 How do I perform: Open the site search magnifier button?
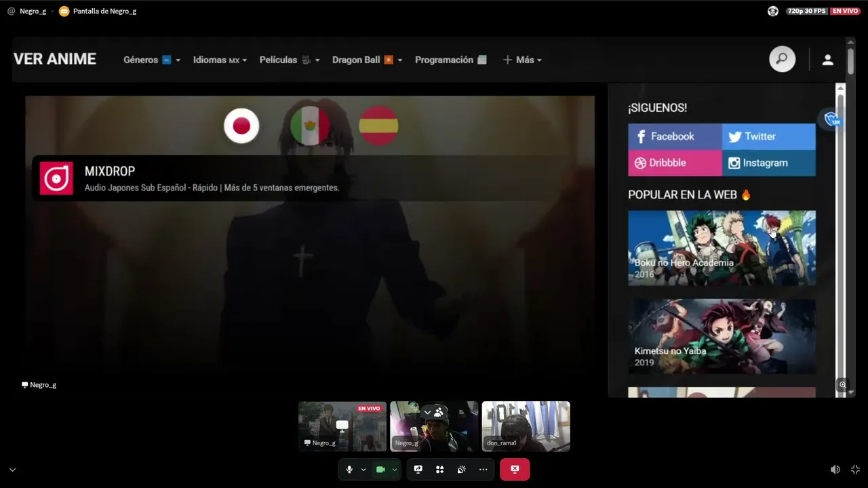click(x=782, y=60)
